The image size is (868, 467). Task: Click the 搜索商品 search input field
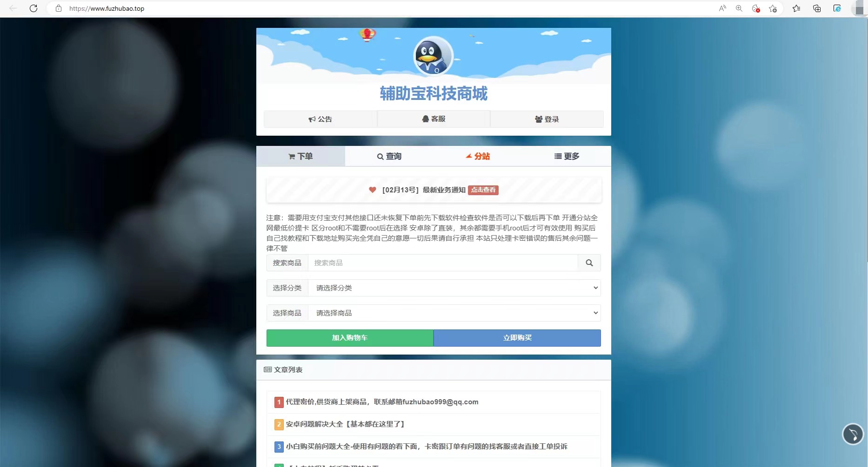442,263
